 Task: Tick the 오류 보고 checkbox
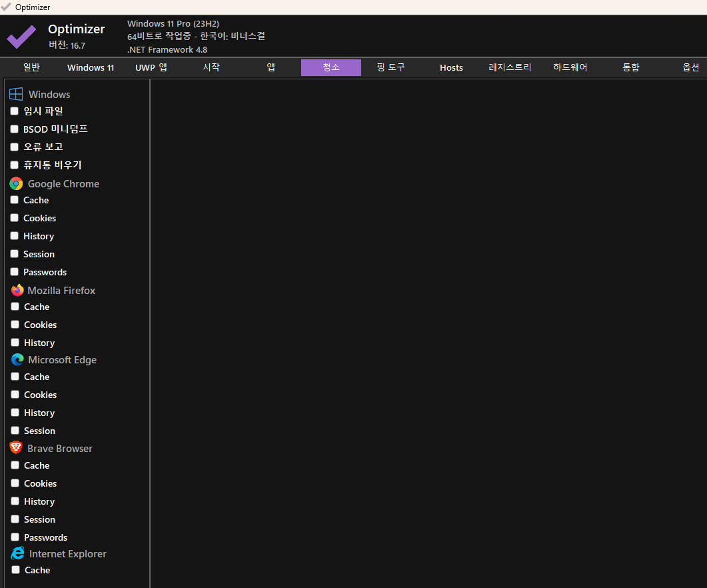tap(15, 147)
